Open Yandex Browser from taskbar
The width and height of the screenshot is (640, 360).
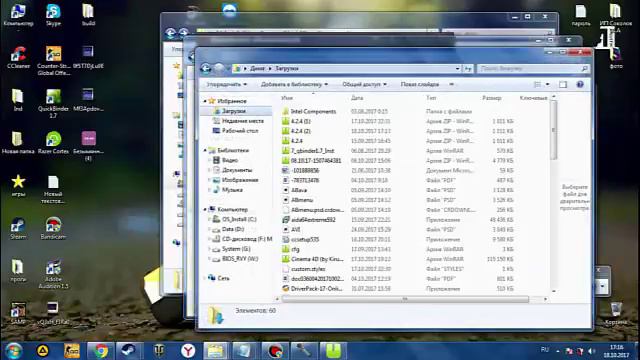(187, 351)
